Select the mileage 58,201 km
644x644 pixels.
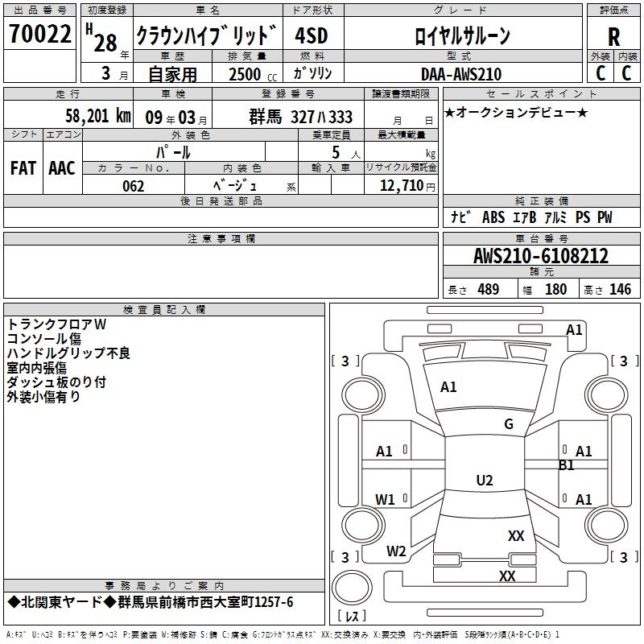pyautogui.click(x=98, y=116)
